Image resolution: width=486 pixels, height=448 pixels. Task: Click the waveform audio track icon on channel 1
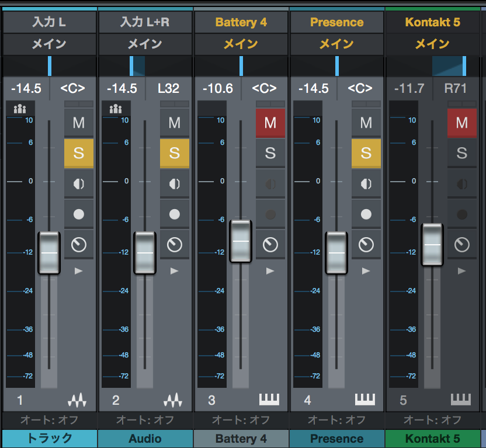tap(77, 400)
